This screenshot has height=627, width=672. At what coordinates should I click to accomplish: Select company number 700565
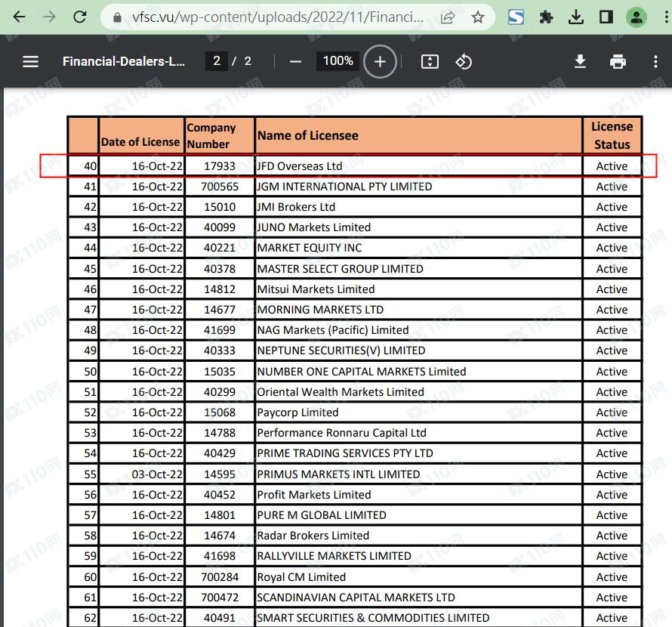point(220,187)
